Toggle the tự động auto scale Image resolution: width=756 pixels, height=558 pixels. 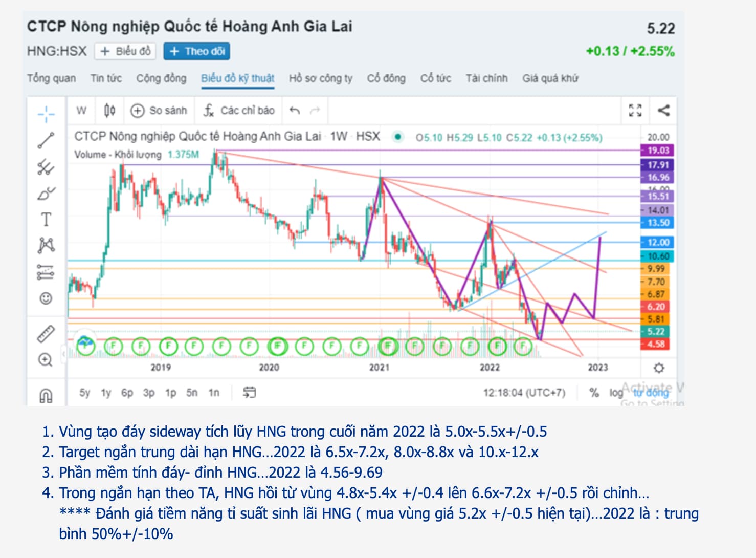651,393
